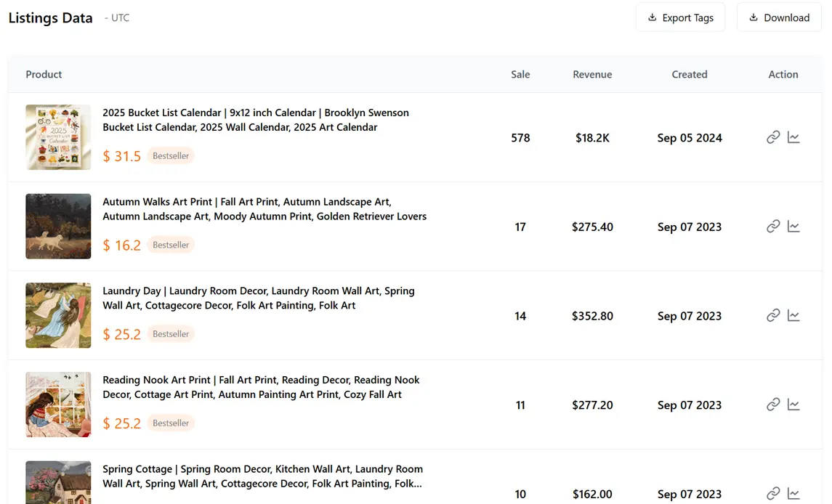Select the $275.40 revenue value
The image size is (832, 504).
[x=592, y=227]
